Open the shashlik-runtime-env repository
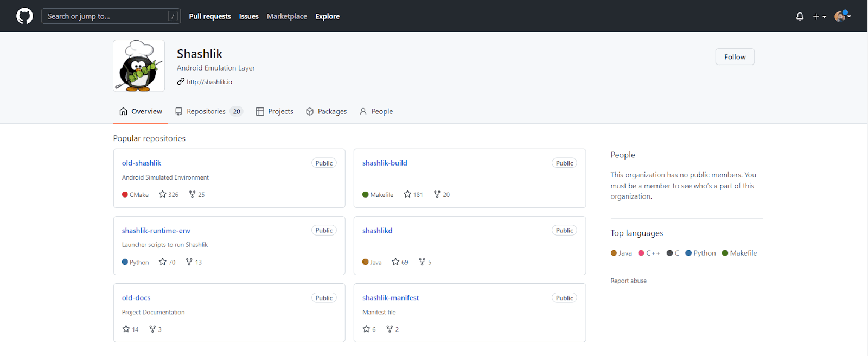This screenshot has width=868, height=356. coord(156,231)
